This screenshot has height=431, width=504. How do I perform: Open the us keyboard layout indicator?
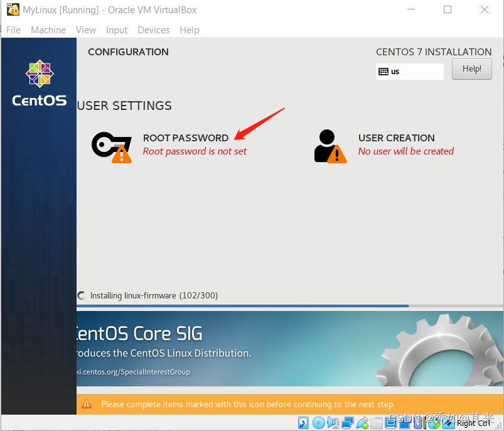click(x=409, y=72)
